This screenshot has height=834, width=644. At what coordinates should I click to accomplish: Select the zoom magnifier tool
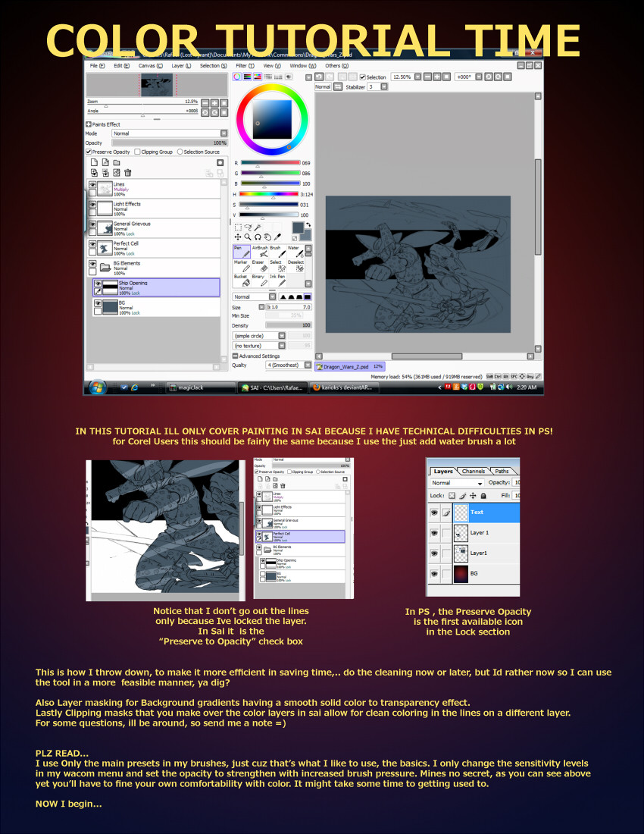click(248, 237)
